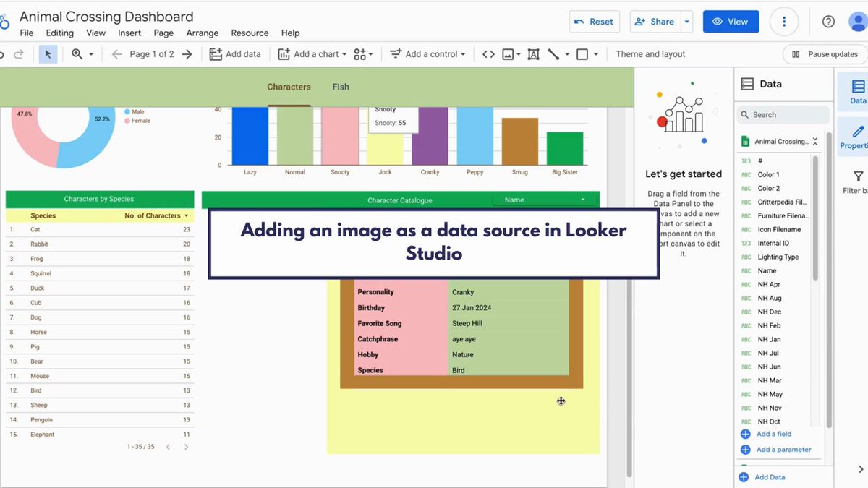Screen dimensions: 868x488
Task: Open the File menu
Action: pyautogui.click(x=27, y=33)
